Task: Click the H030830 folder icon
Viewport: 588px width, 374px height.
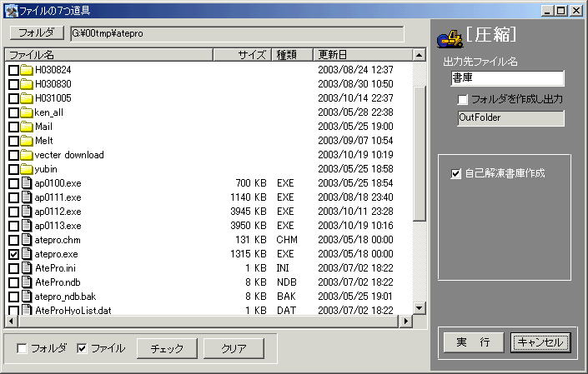Action: pos(27,84)
